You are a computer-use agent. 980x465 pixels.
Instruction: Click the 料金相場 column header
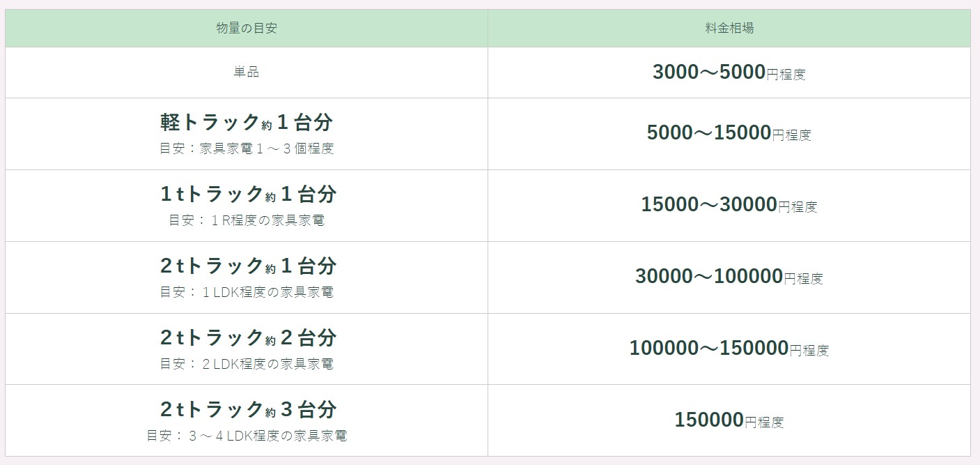729,29
